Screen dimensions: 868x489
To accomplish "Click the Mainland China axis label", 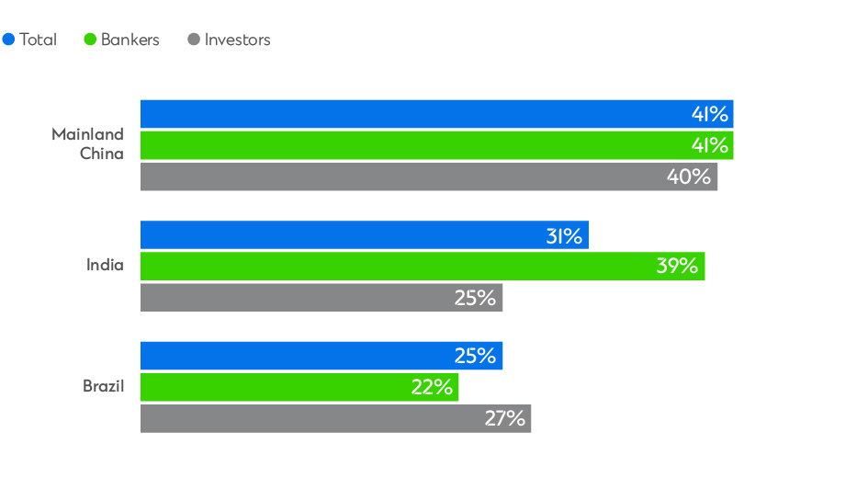I will 87,144.
